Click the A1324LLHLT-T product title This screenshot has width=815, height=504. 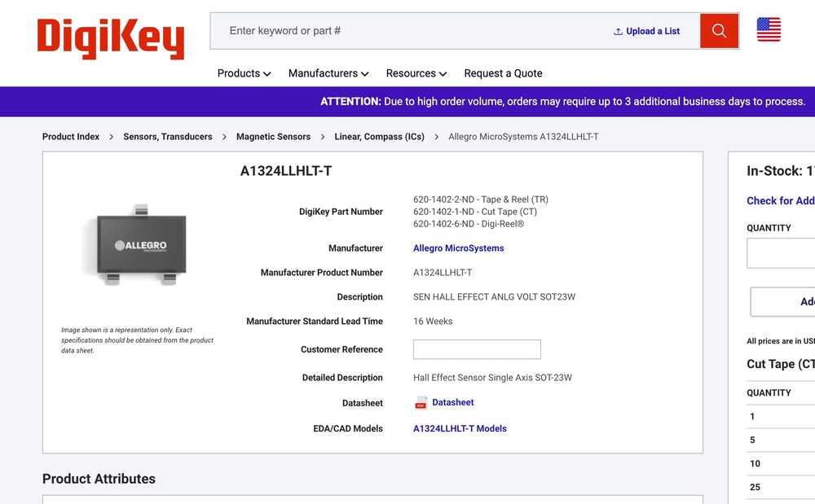click(286, 171)
